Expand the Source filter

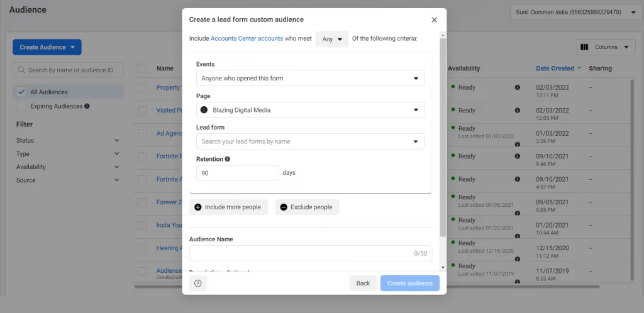click(x=68, y=180)
